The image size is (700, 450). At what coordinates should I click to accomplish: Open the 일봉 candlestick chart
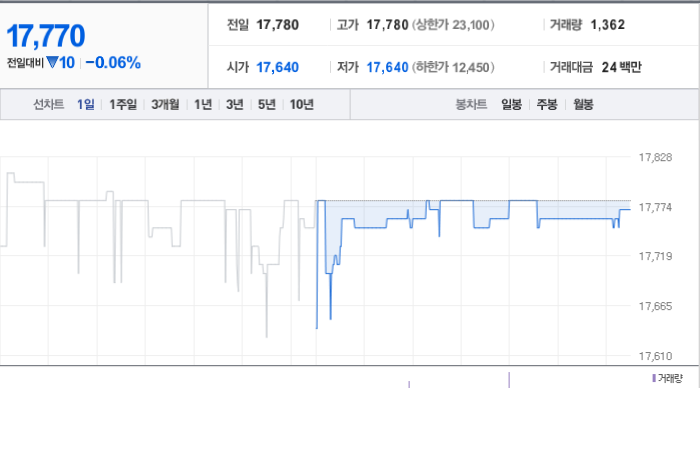(511, 104)
